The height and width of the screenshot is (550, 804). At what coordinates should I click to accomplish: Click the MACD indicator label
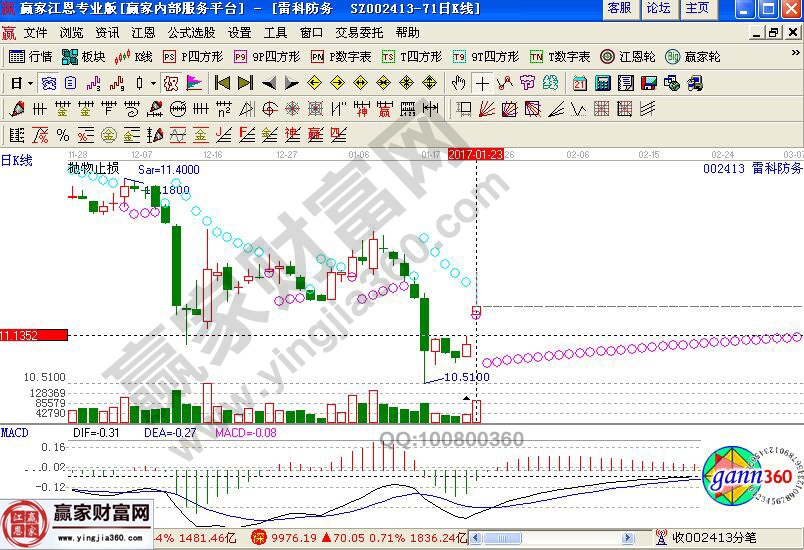click(15, 432)
